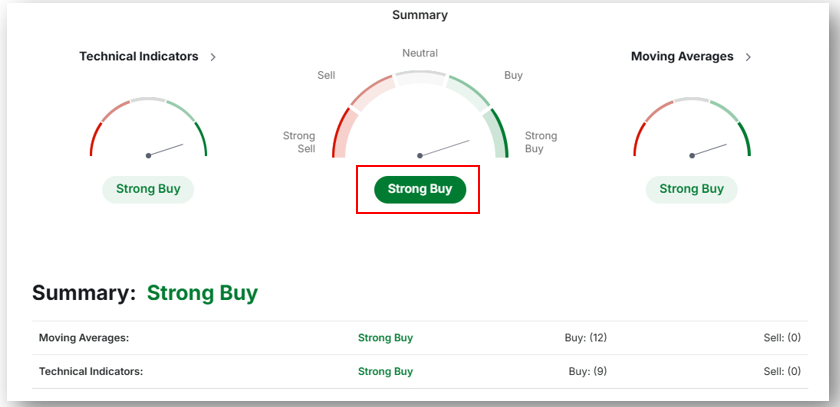Click the Neutral label above the gauge
The image size is (840, 407).
click(x=420, y=53)
